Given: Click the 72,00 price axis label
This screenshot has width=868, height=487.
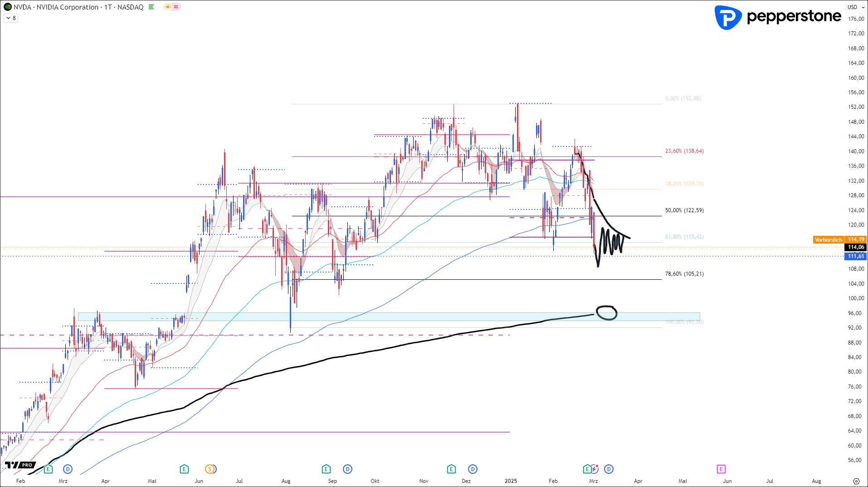Looking at the screenshot, I should (856, 401).
